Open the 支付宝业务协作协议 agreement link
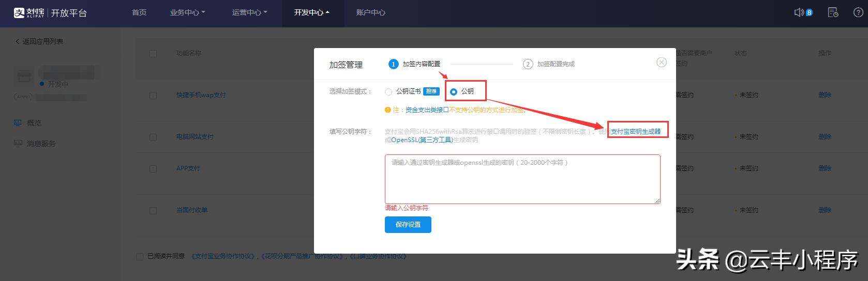 tap(224, 256)
